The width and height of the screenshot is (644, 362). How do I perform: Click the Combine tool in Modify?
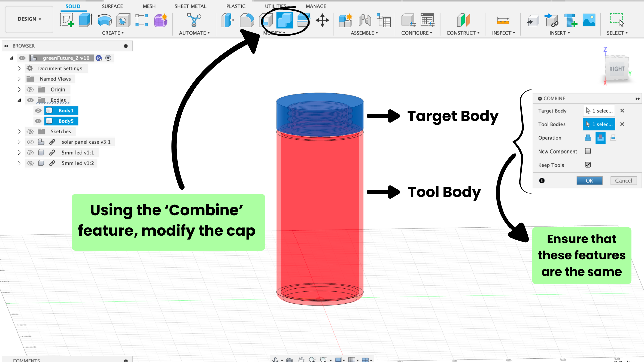click(284, 20)
